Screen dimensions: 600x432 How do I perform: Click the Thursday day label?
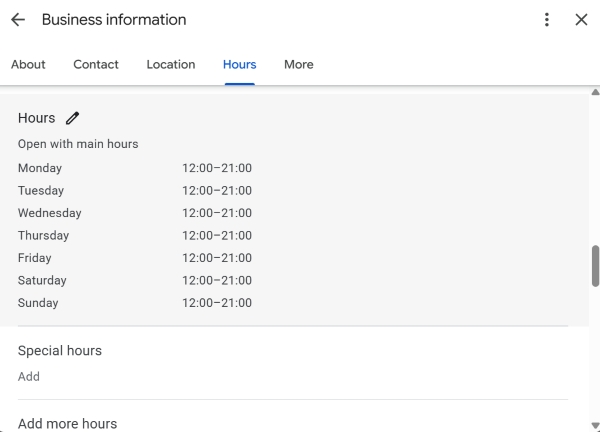(43, 235)
